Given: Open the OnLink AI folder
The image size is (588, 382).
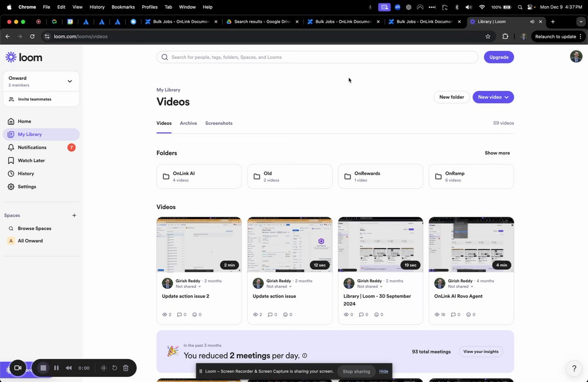Looking at the screenshot, I should [x=199, y=176].
